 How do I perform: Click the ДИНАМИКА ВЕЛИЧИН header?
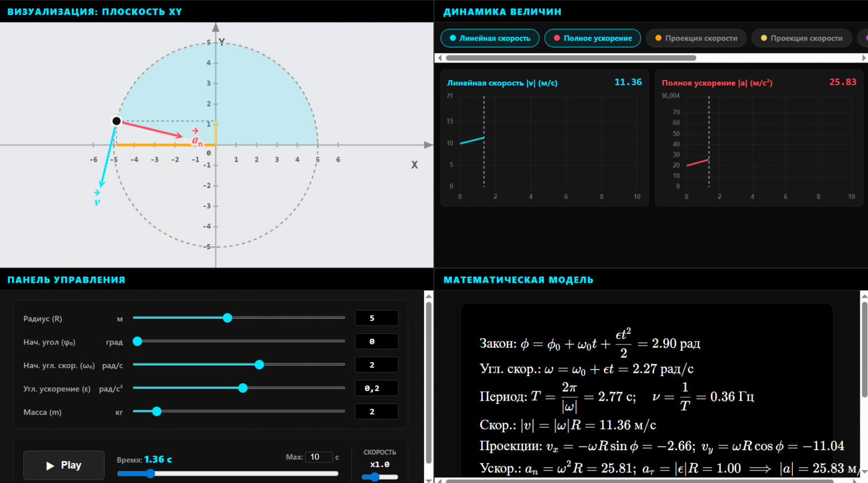pos(502,12)
